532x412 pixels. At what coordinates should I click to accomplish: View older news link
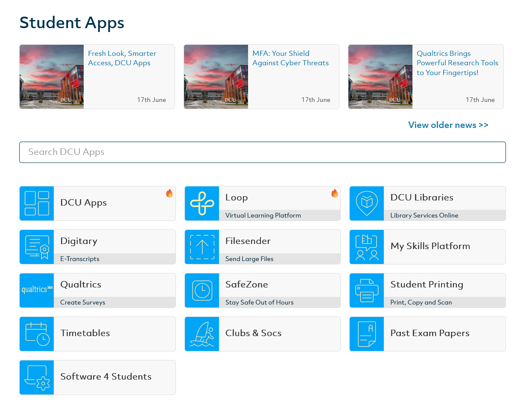pyautogui.click(x=448, y=125)
